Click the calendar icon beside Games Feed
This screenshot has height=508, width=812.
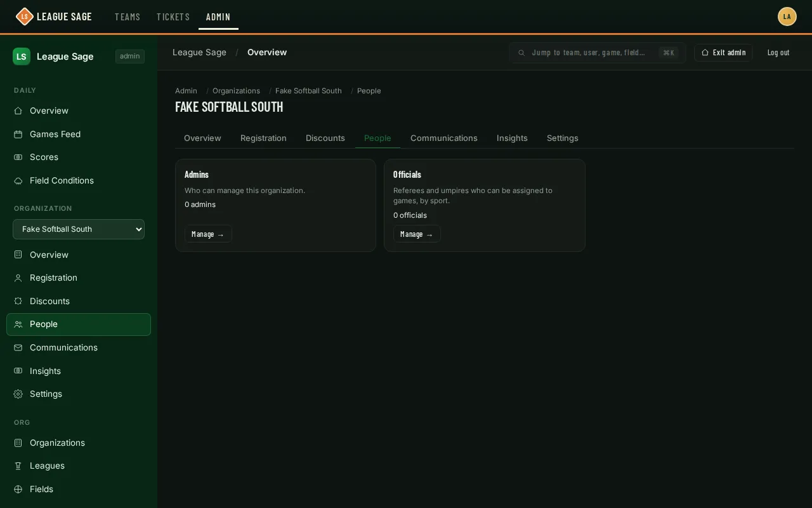[x=18, y=135]
